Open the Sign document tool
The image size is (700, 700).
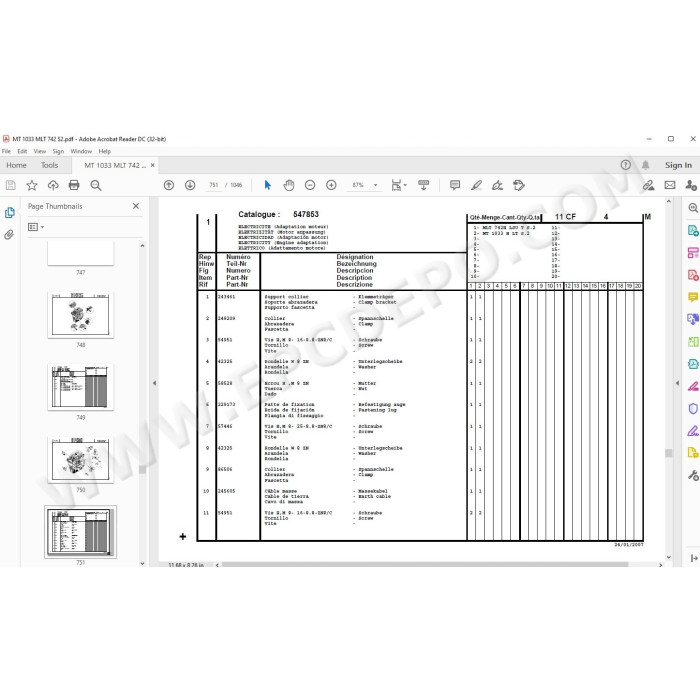pos(497,185)
